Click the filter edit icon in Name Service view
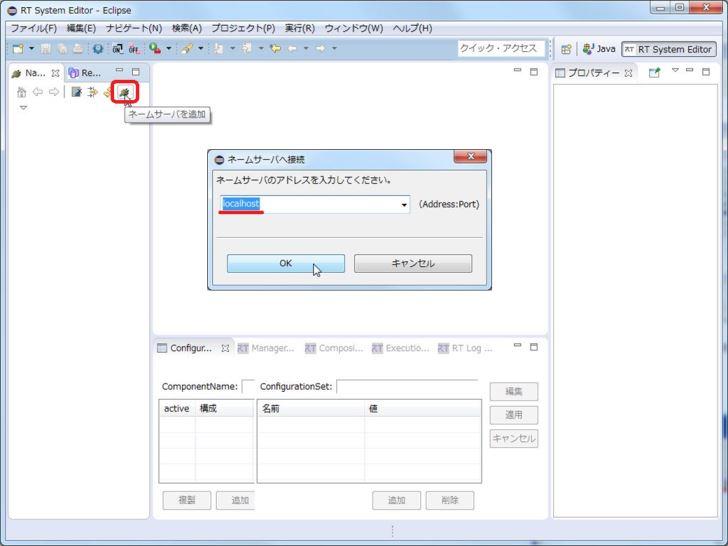Screen dimensions: 728x546 (x=77, y=92)
